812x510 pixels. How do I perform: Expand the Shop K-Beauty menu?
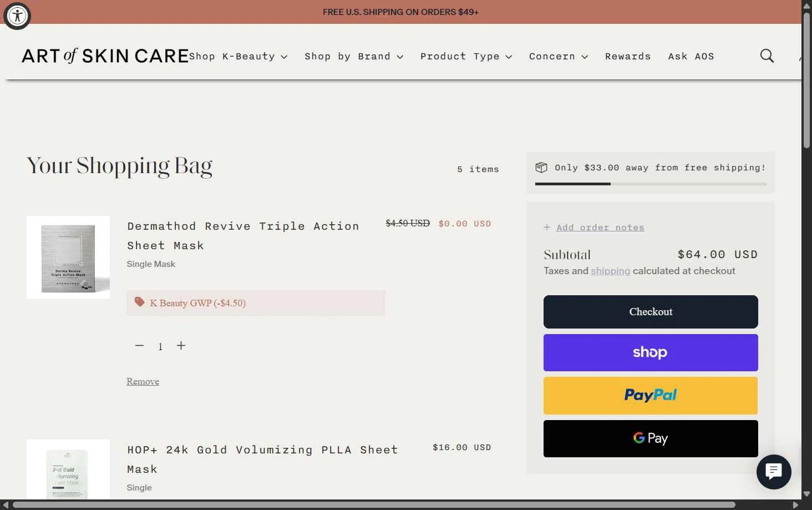pos(238,57)
